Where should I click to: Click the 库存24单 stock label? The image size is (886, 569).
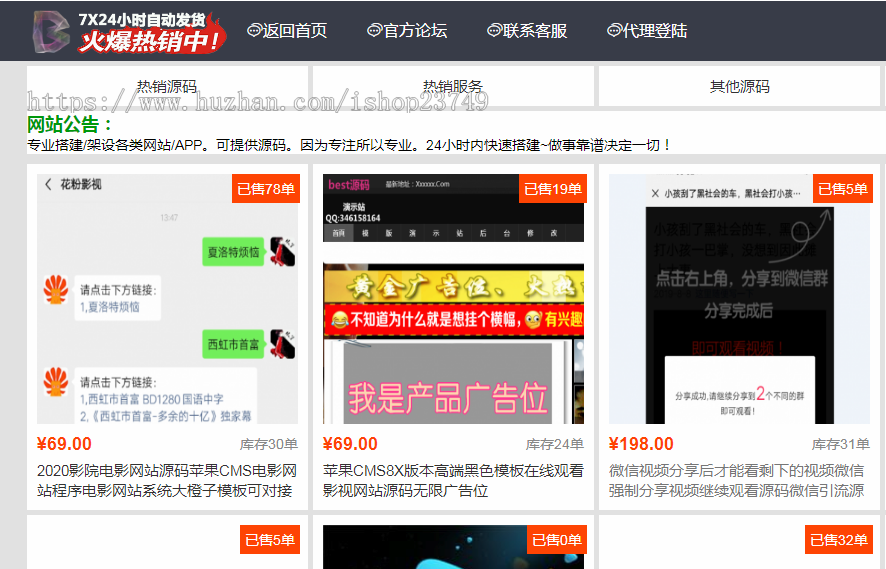(555, 445)
